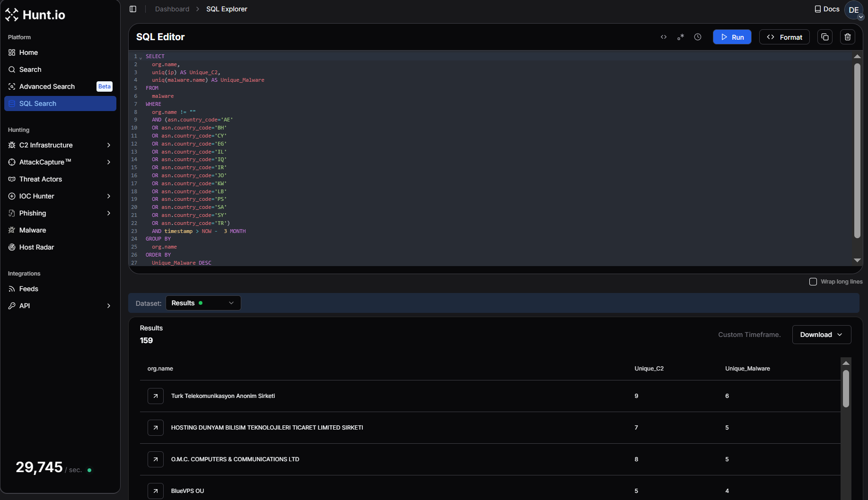The image size is (868, 500).
Task: Open Host Radar page
Action: (60, 247)
